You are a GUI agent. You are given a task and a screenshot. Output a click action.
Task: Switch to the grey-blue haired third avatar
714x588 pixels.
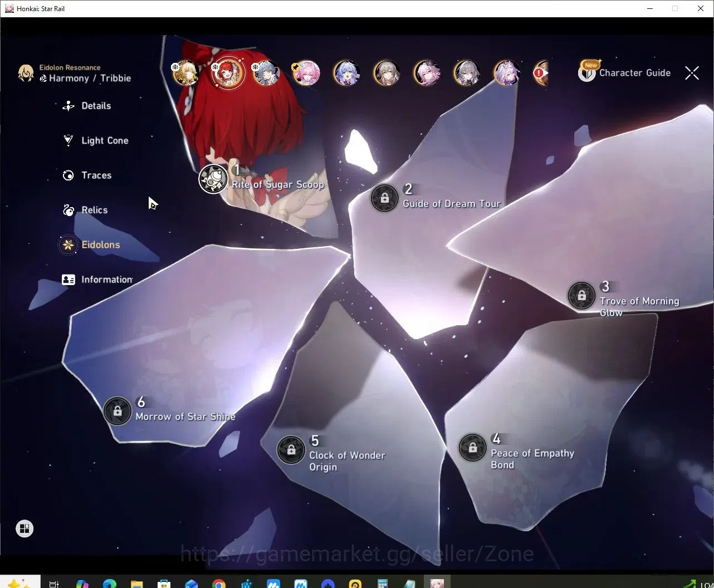coord(266,73)
